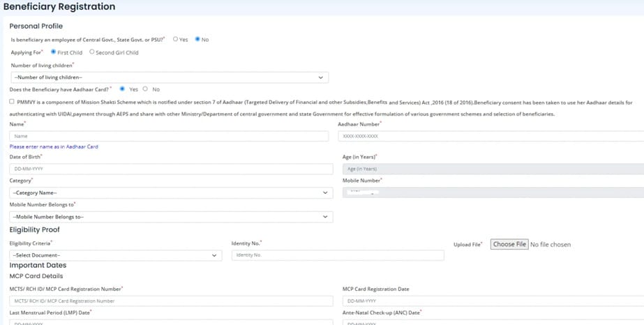Click the Identity No. input field
Screen dimensions: 644x325
[338, 255]
